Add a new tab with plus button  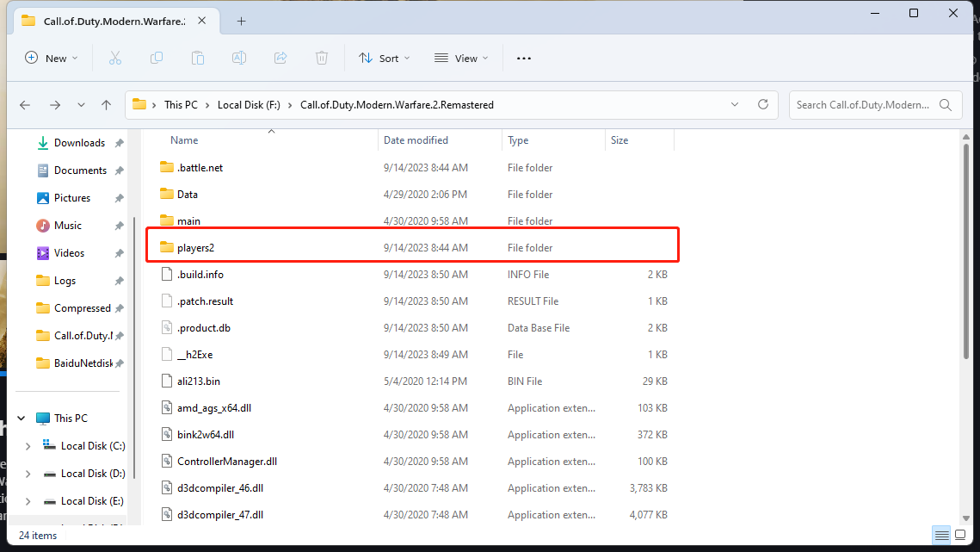pyautogui.click(x=241, y=22)
